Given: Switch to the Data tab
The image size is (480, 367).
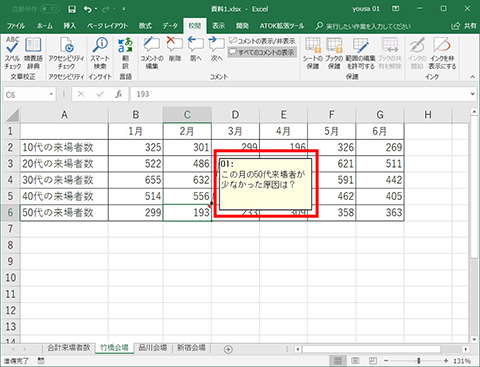Looking at the screenshot, I should click(170, 26).
